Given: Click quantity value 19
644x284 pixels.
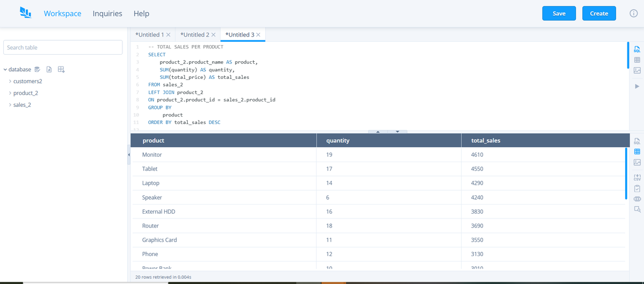Looking at the screenshot, I should click(330, 155).
